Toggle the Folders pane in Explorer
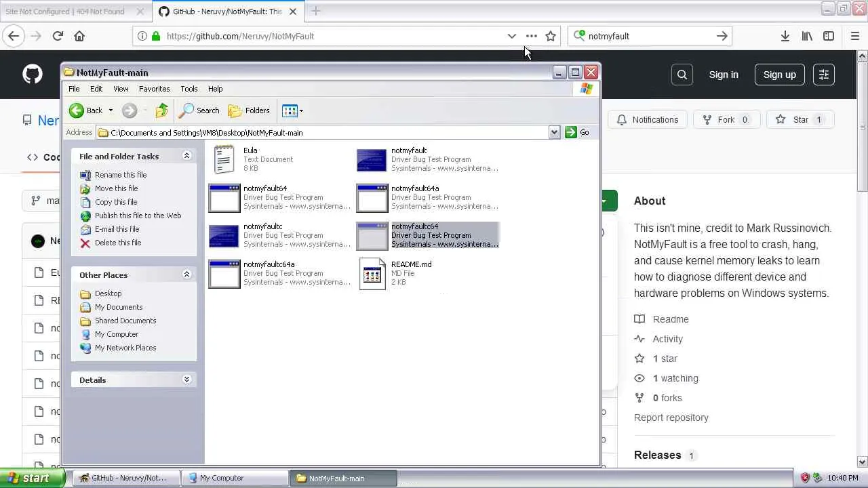 [250, 110]
